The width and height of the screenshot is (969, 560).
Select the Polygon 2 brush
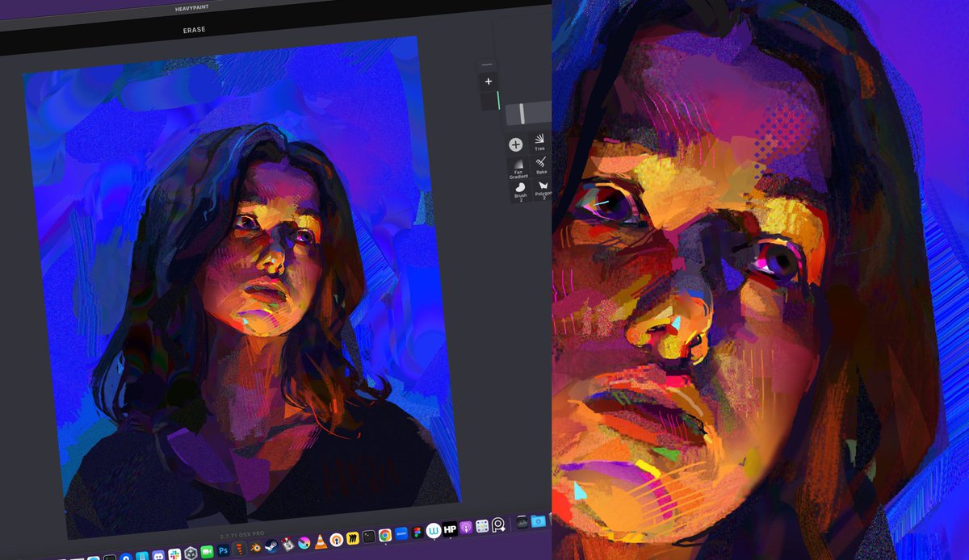tap(542, 190)
